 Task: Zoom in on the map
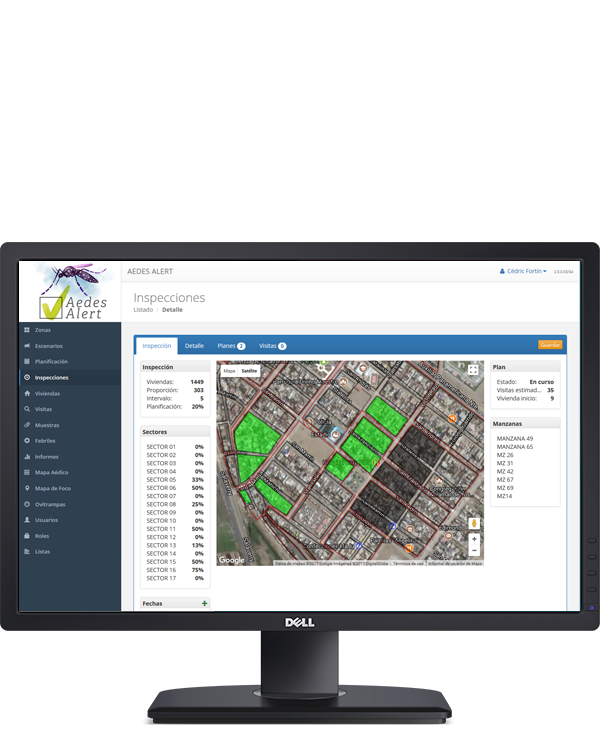tap(474, 539)
